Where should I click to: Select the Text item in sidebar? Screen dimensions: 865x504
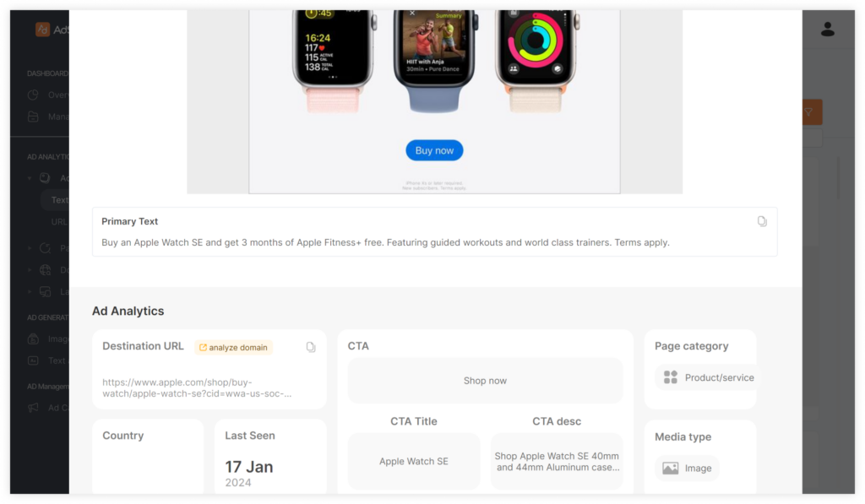59,199
